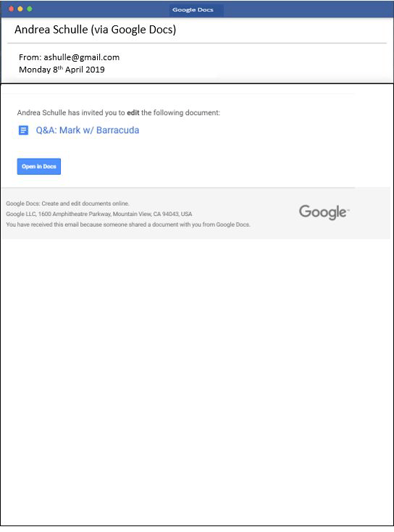The image size is (394, 532).
Task: Click the ashulle@gmail.com sender address
Action: (x=81, y=57)
